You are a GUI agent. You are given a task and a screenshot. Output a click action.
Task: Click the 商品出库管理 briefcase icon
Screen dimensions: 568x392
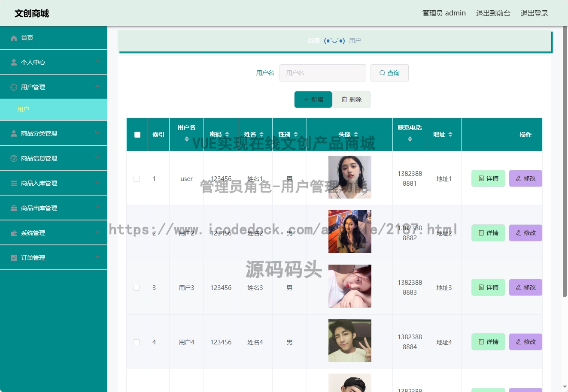click(x=14, y=208)
